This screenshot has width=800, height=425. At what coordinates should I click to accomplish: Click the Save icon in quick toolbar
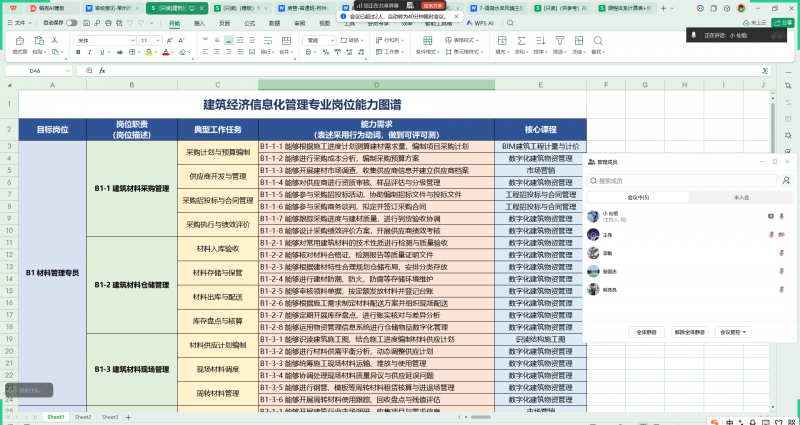87,23
